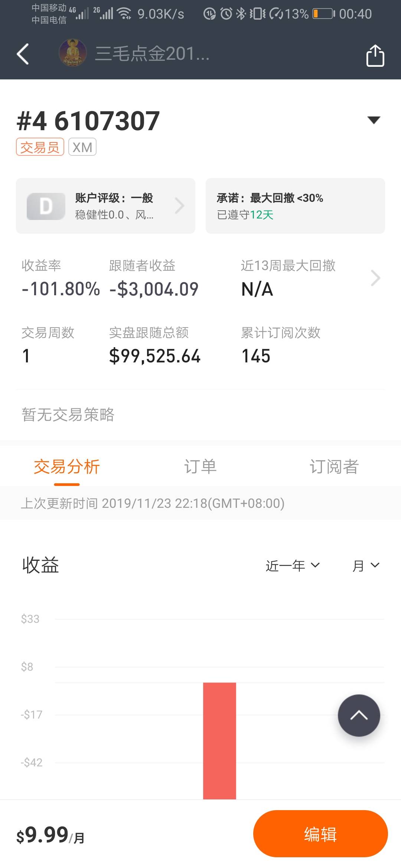Tap the red profit bar in chart
Screen dimensions: 401x868
pos(219,740)
